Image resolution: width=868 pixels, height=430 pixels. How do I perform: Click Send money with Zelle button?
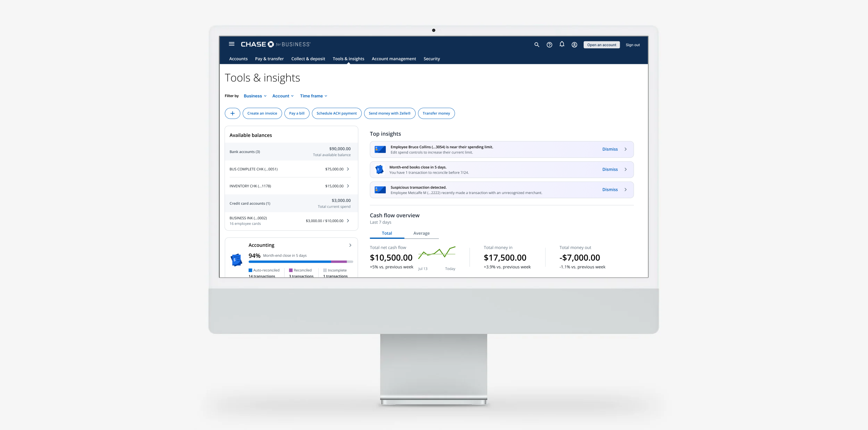point(390,113)
